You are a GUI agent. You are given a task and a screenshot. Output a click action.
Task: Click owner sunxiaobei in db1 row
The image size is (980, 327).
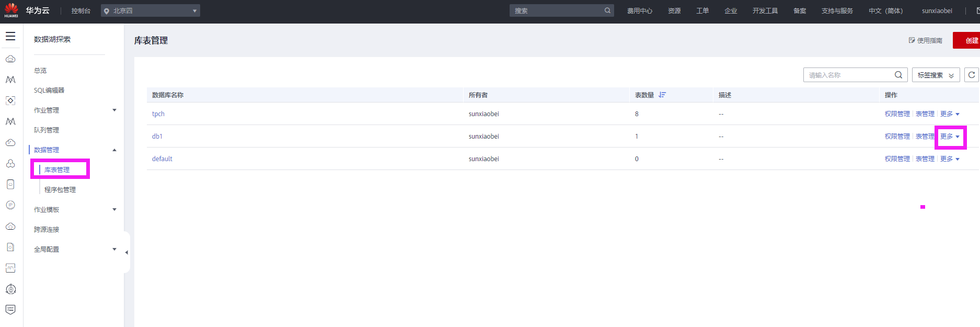[x=484, y=136]
